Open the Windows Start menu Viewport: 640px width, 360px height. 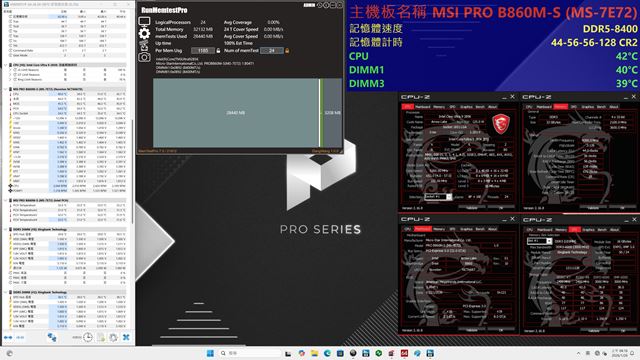210,353
